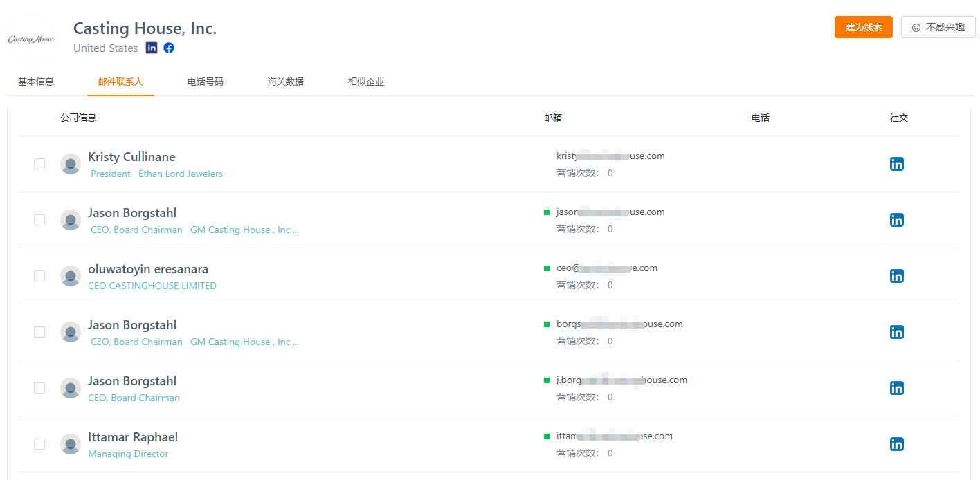
Task: Open Kristy Cullinane's contact name
Action: coord(131,157)
